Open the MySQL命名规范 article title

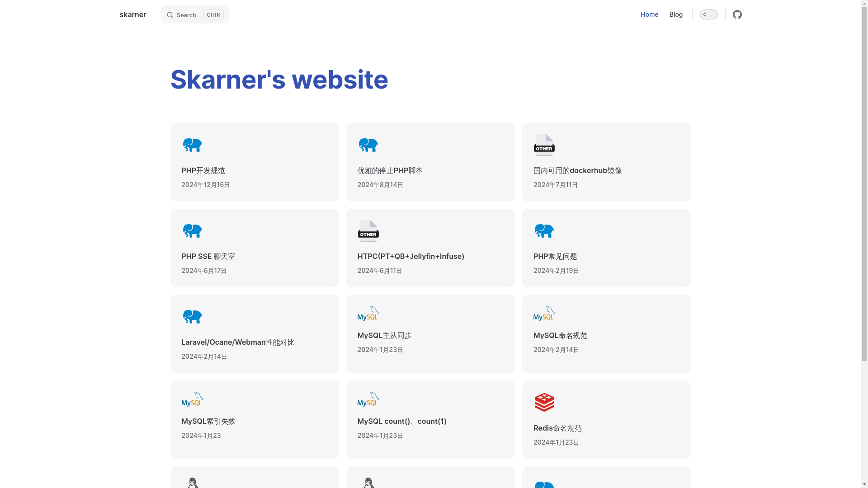pyautogui.click(x=560, y=335)
